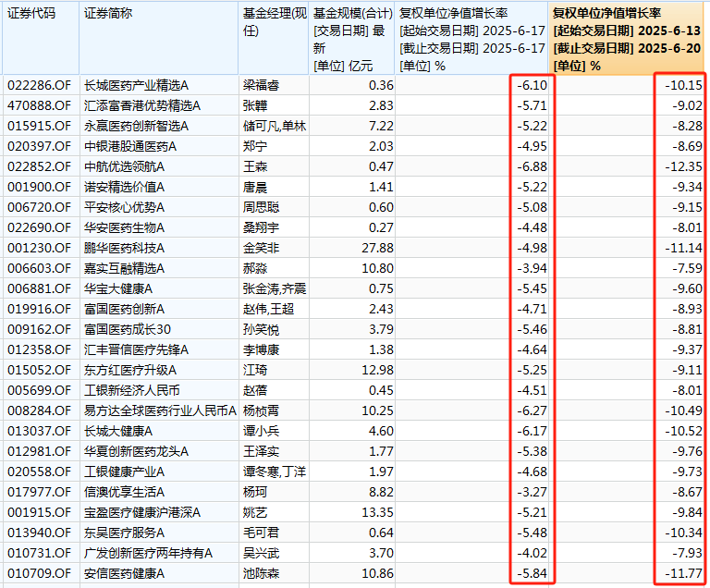Click fund 广发创新医疗两年持有A
The image size is (710, 588).
(148, 554)
